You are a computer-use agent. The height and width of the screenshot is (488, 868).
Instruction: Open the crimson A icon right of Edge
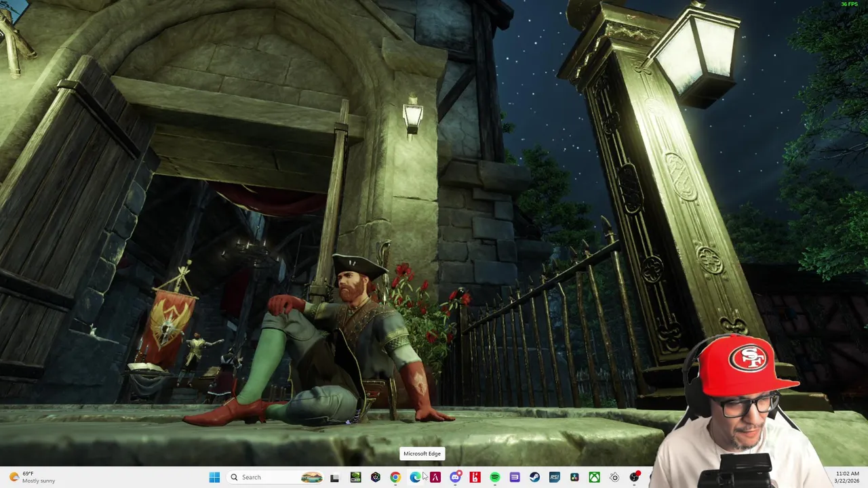[x=435, y=477]
